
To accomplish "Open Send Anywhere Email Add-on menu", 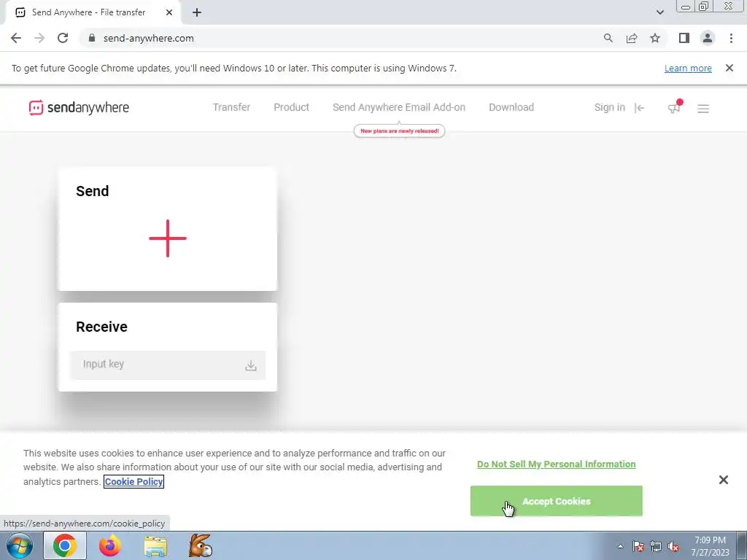I will [x=399, y=107].
